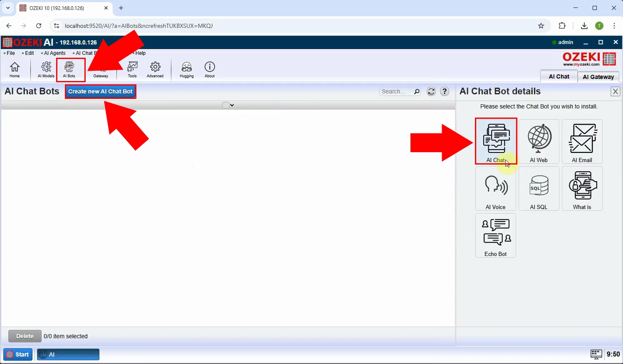This screenshot has height=364, width=623.
Task: Open the About info icon
Action: coord(210,69)
